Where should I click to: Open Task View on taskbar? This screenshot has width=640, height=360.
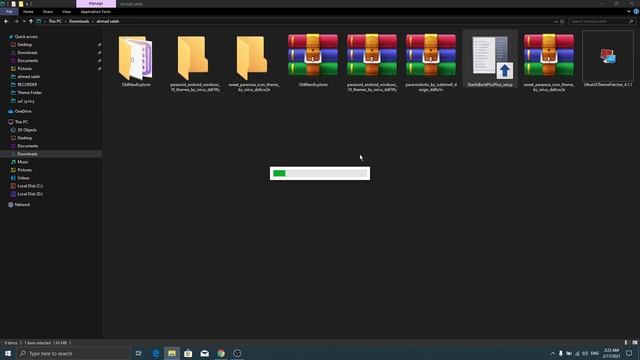(x=139, y=353)
